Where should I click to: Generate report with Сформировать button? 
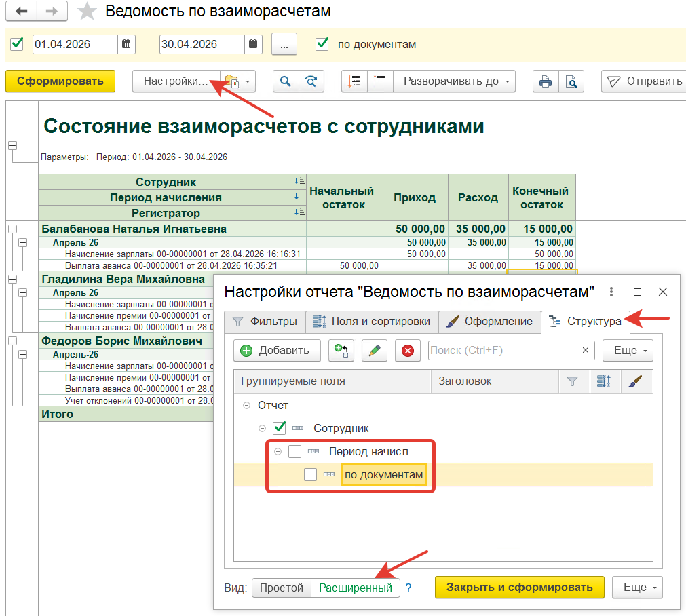[x=60, y=81]
